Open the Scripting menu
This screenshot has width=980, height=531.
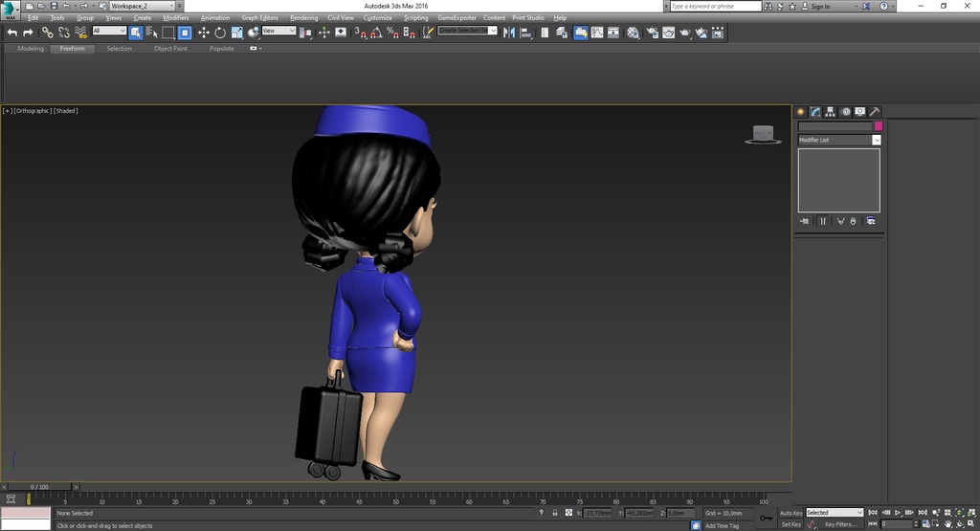415,18
